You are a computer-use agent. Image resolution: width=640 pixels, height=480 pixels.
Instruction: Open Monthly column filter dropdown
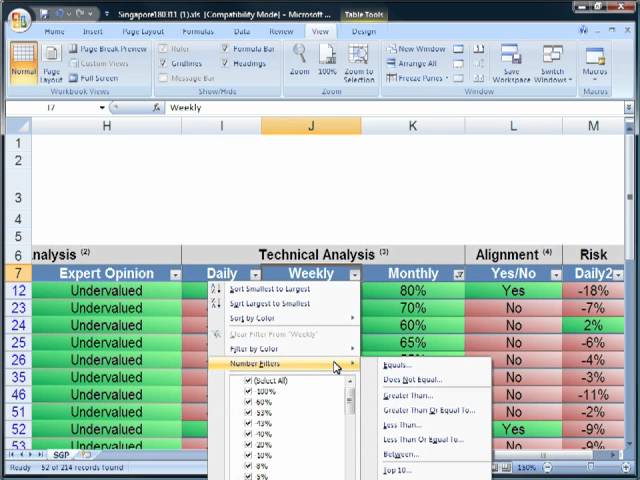point(459,275)
